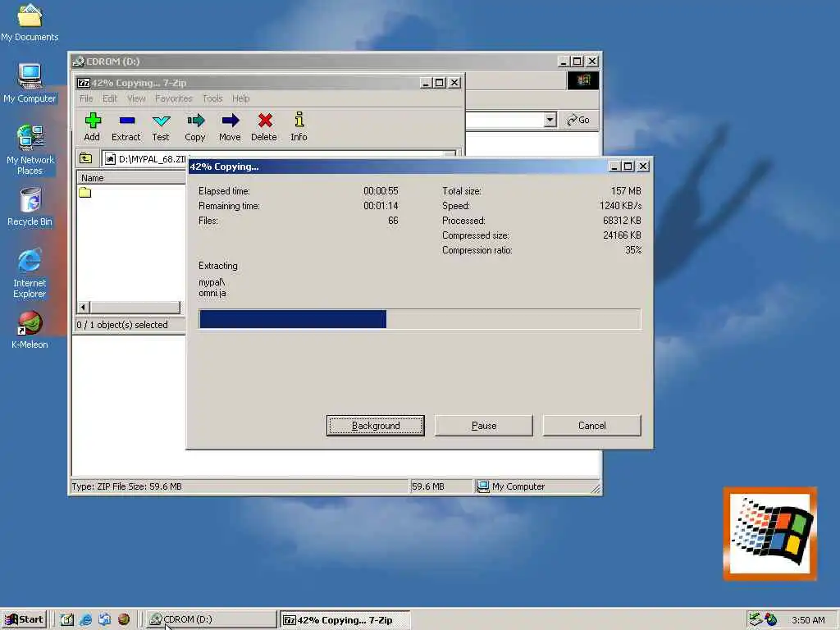Cancel the copying operation
Image resolution: width=840 pixels, height=630 pixels.
coord(592,426)
